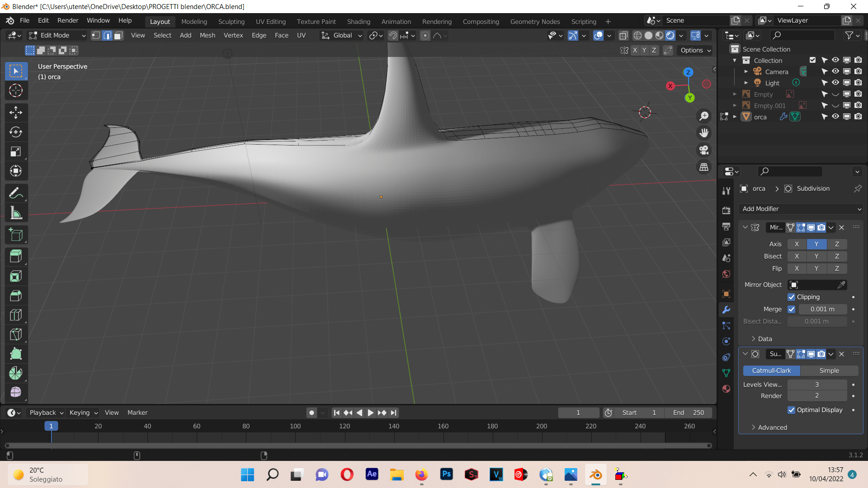
Task: Select Catmull-Clark subdivision type
Action: point(771,371)
